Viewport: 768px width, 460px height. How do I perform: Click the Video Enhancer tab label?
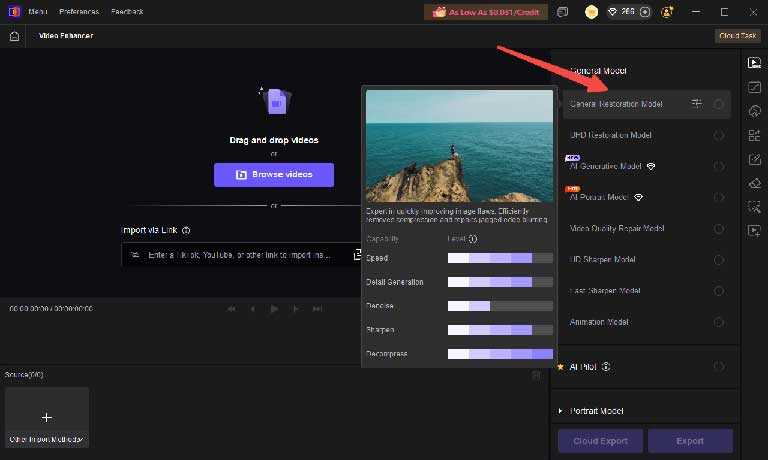[x=66, y=36]
